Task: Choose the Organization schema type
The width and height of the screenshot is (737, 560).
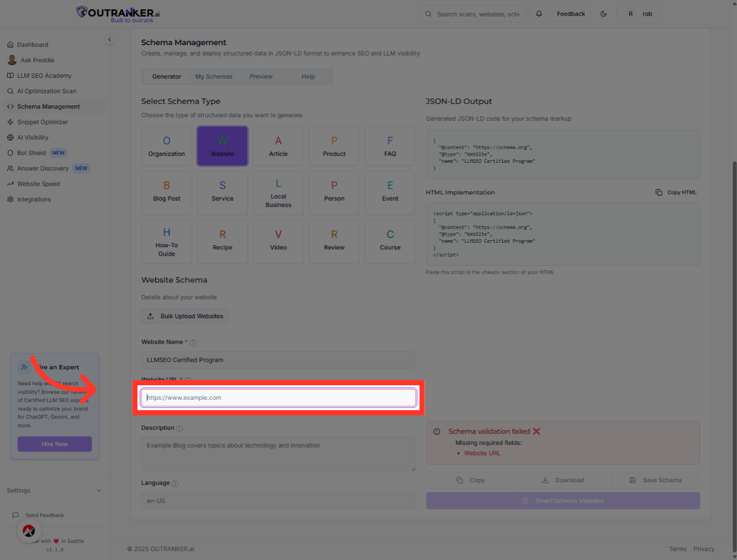Action: coord(166,146)
